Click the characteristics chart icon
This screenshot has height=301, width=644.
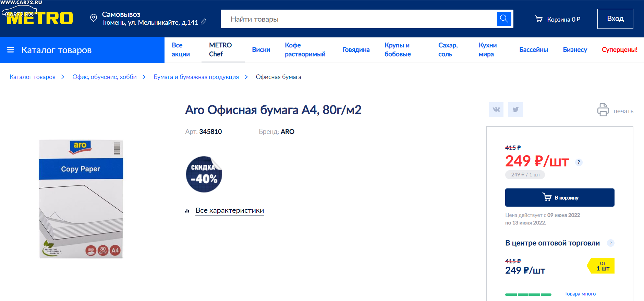[187, 211]
